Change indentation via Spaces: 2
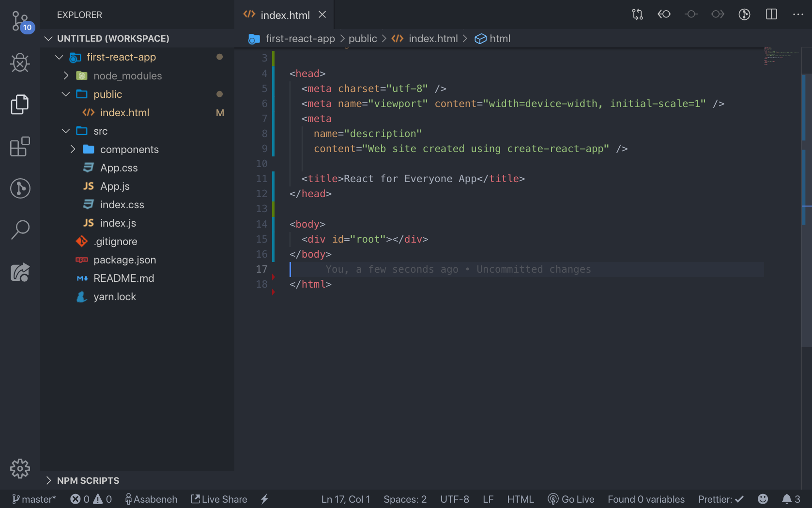This screenshot has width=812, height=508. tap(405, 499)
